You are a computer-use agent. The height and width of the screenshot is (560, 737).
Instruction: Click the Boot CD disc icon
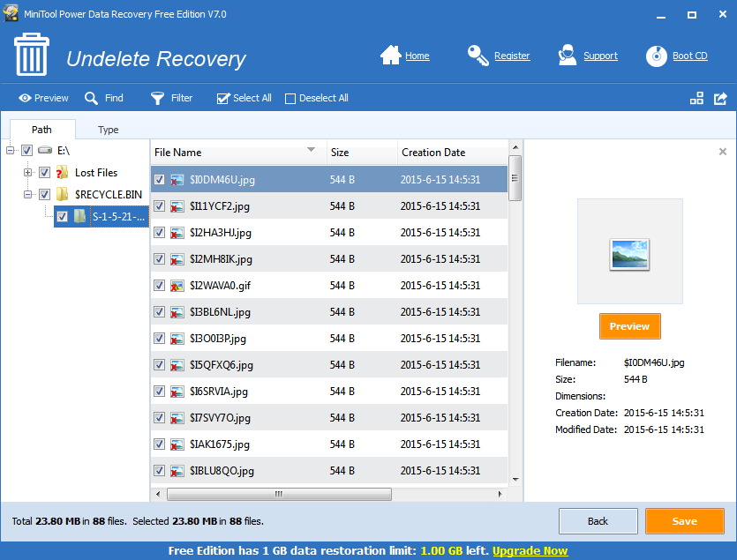tap(657, 56)
